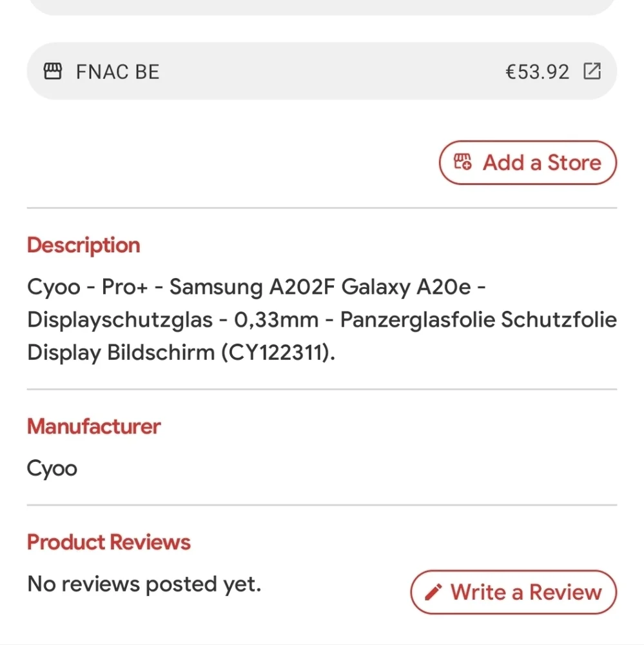The image size is (644, 645).
Task: Select the FNAC BE store name
Action: (117, 72)
